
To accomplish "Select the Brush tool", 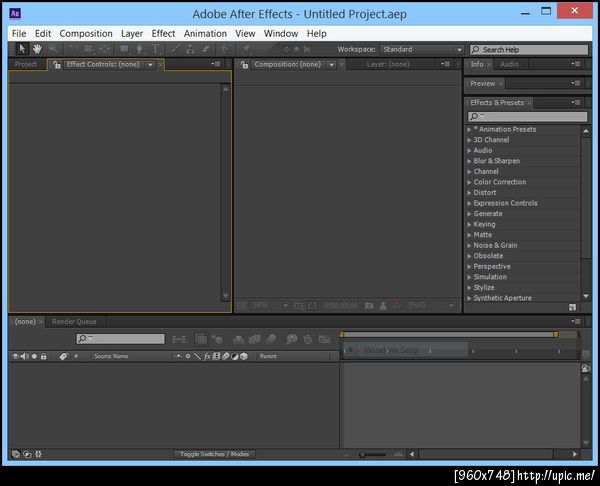I will click(x=176, y=49).
